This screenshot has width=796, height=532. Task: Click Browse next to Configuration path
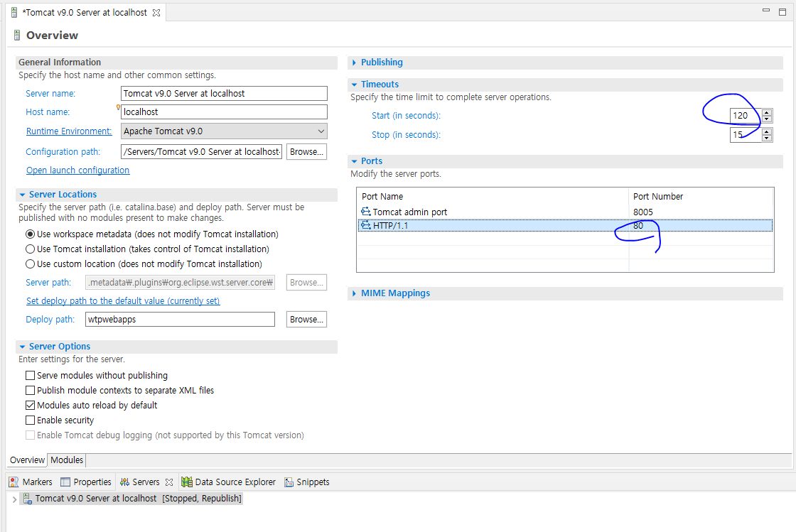[306, 151]
